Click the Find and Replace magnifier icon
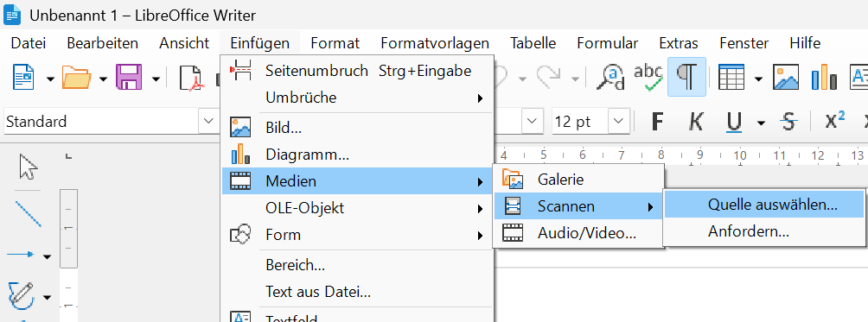Viewport: 868px width, 322px height. point(610,78)
